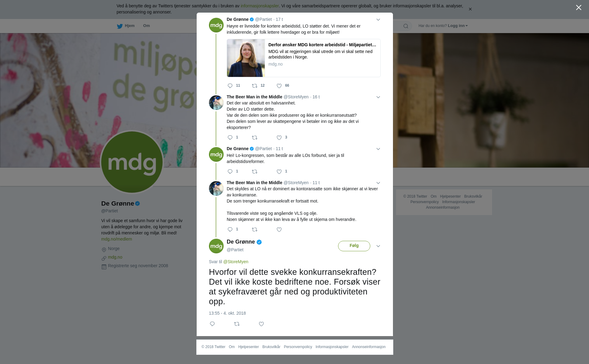The width and height of the screenshot is (589, 364).
Task: Reply to the tweet with 11 replies
Action: pos(230,86)
